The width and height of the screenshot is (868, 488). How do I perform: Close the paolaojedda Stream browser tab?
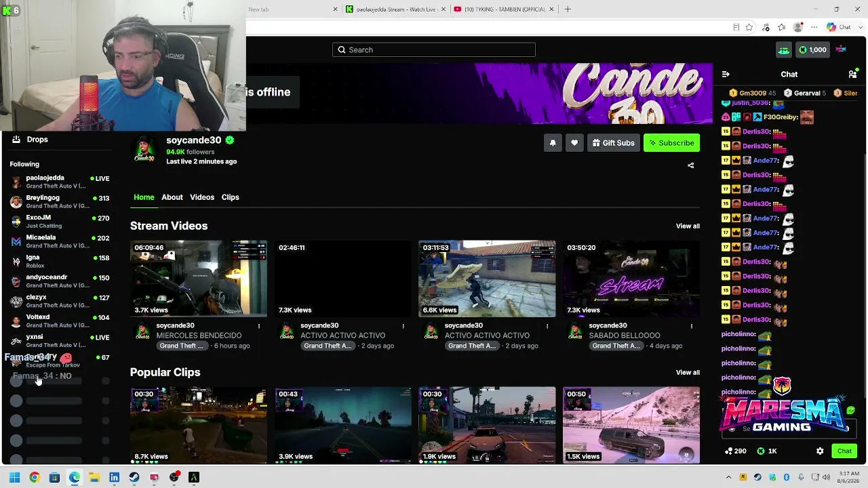(443, 9)
